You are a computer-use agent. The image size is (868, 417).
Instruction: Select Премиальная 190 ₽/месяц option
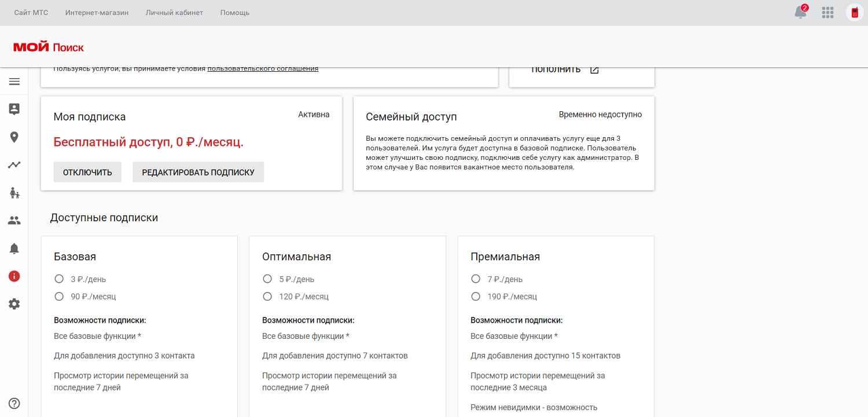click(476, 297)
